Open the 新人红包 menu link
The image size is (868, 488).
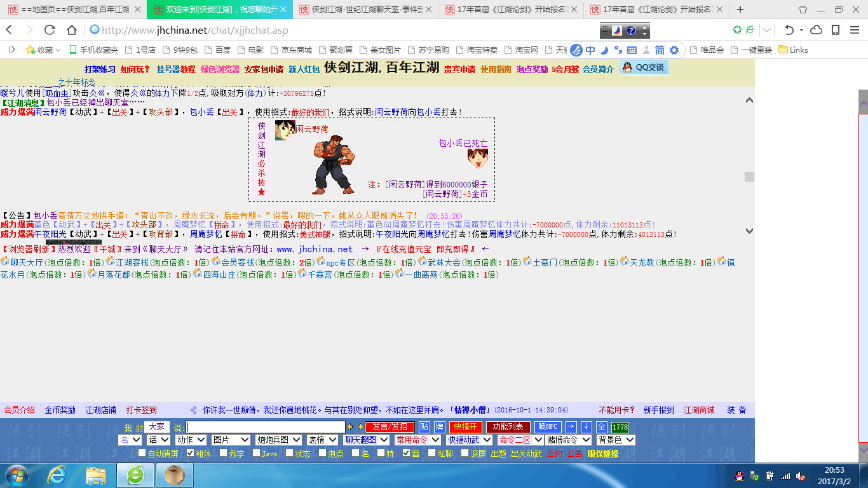[304, 69]
